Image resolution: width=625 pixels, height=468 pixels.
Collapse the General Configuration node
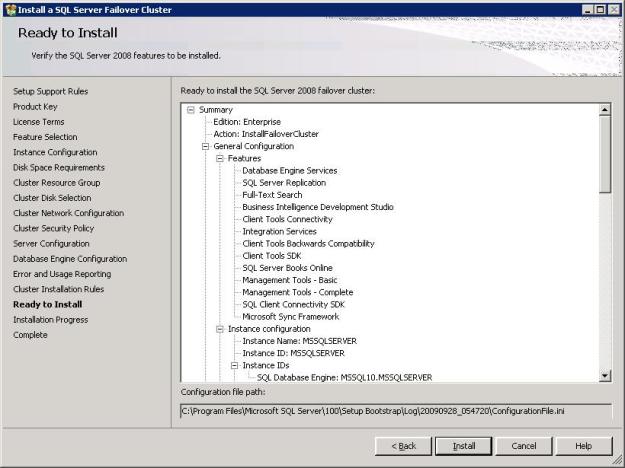(205, 146)
